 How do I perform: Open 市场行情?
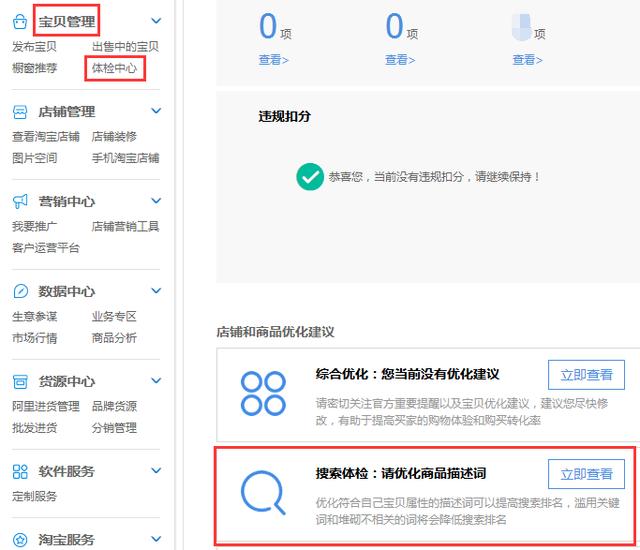click(35, 338)
